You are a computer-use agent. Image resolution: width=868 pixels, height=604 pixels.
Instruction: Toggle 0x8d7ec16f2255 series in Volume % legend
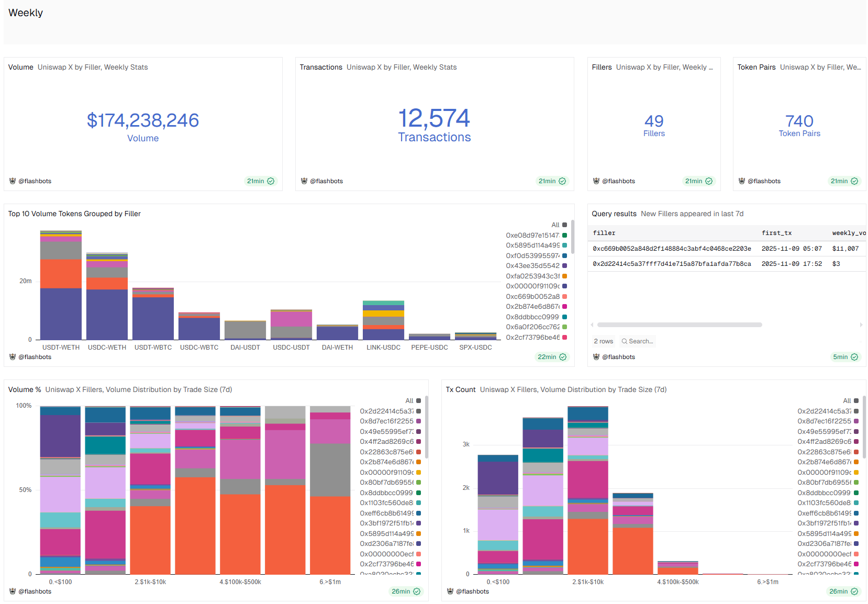pyautogui.click(x=390, y=421)
